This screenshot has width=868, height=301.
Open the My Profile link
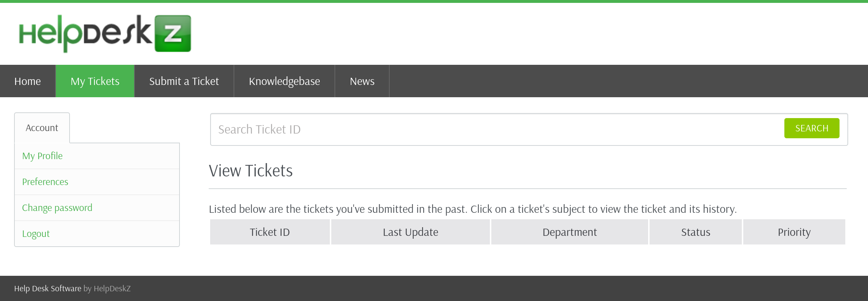(x=42, y=156)
